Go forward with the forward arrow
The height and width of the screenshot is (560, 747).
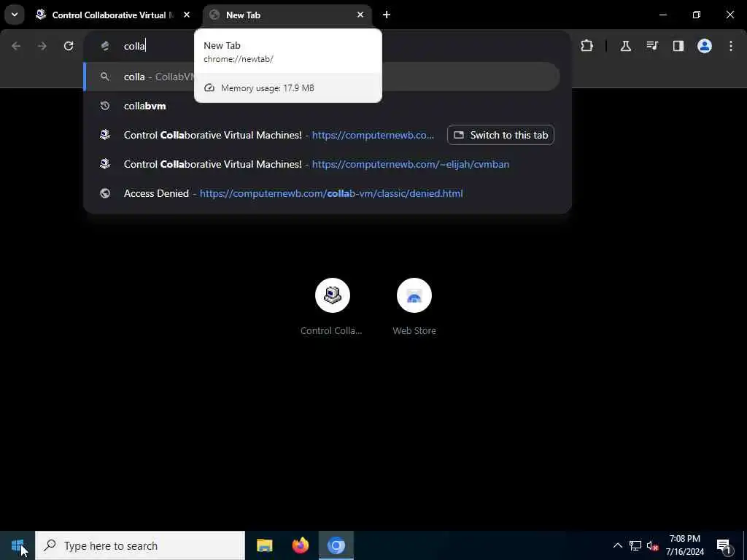click(42, 46)
